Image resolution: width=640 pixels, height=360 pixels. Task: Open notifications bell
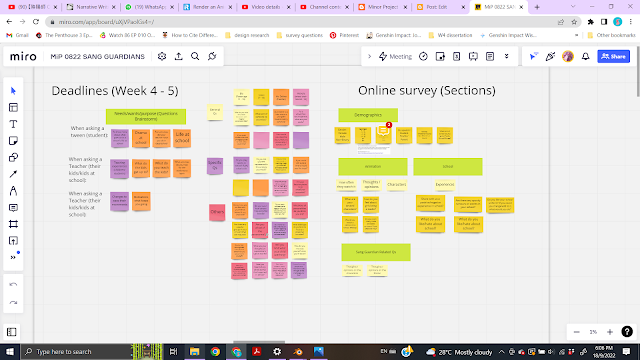coord(586,56)
